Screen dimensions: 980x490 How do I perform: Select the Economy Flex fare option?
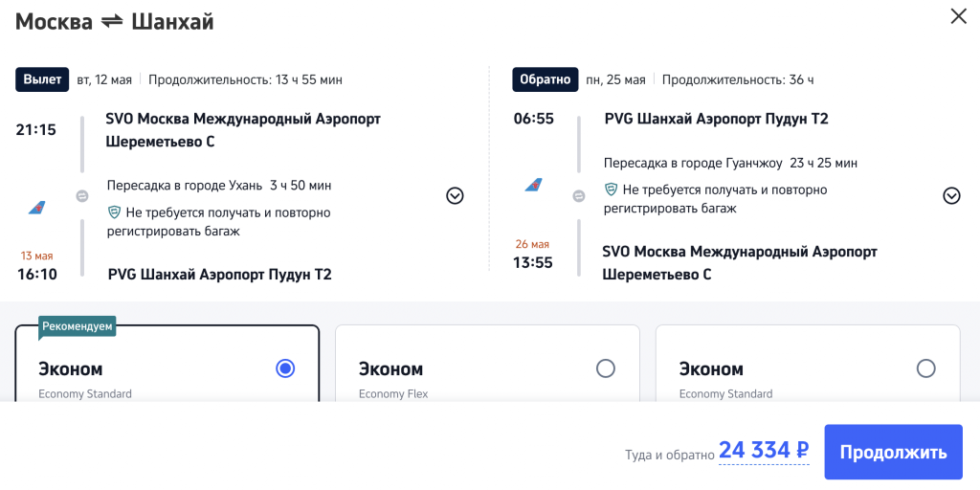pyautogui.click(x=605, y=368)
